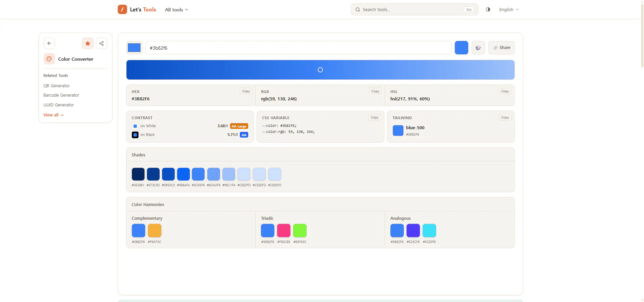Open UUID Generator related tool
The width and height of the screenshot is (644, 302).
pos(59,105)
